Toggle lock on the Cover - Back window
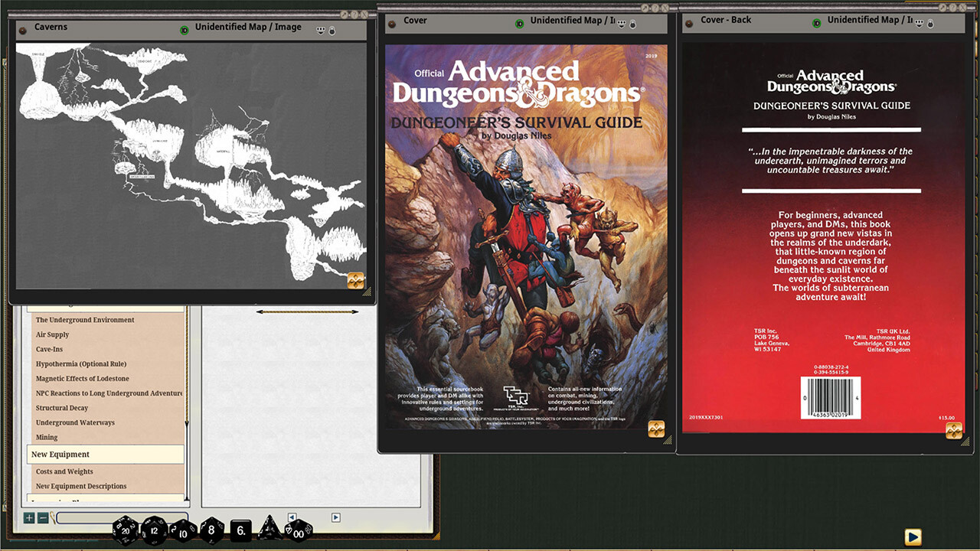 (x=929, y=24)
